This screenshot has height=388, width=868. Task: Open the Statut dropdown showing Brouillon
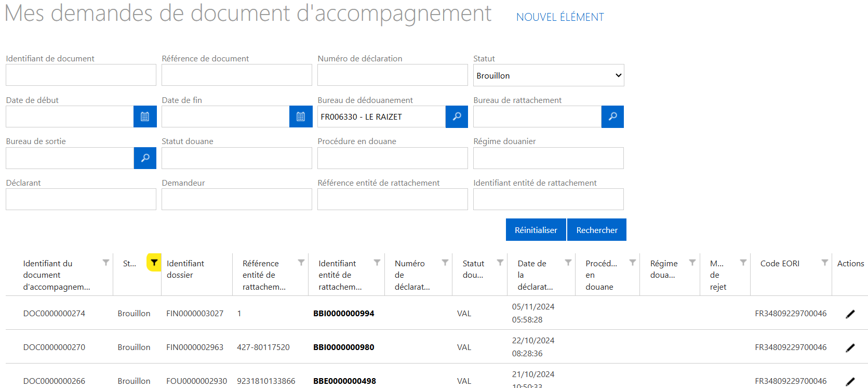548,75
